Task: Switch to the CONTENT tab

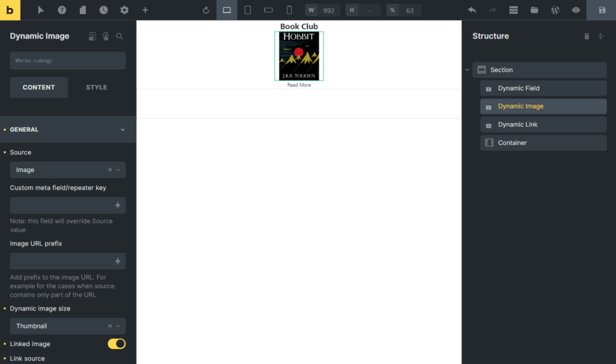Action: (x=38, y=87)
